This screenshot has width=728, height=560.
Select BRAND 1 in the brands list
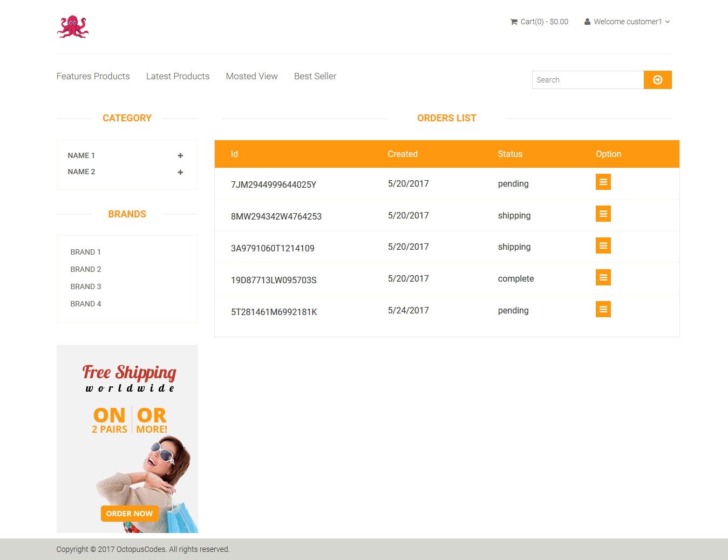point(85,252)
